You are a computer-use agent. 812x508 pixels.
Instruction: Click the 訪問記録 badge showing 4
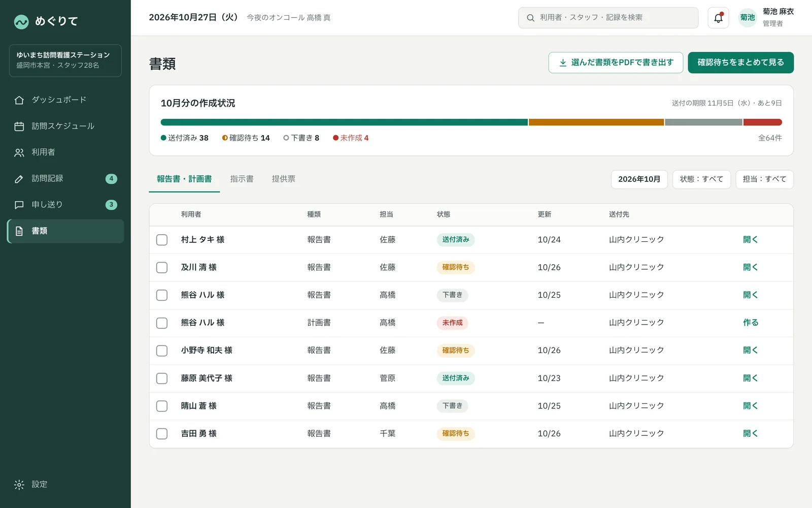[x=111, y=179]
